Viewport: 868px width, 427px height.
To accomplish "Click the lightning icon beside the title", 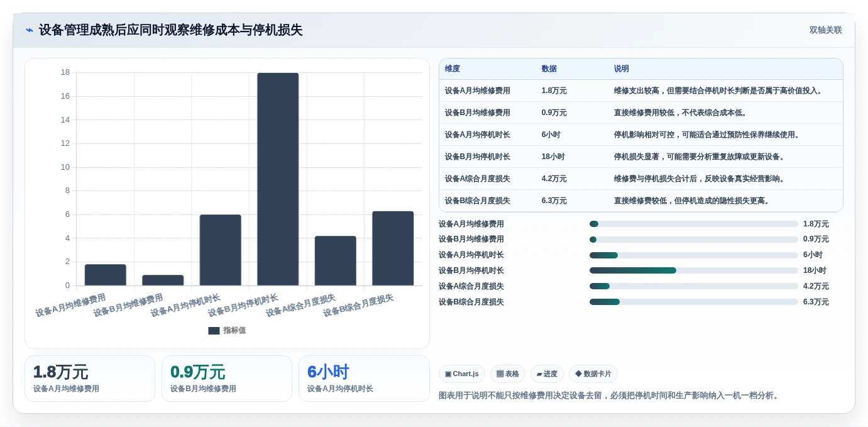I will point(30,30).
